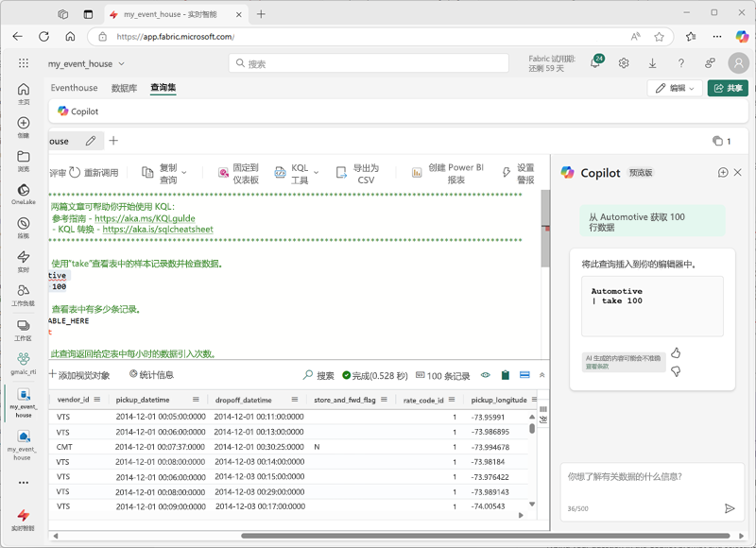Collapse the results pane chevron
Screen dimensions: 756x548
(x=541, y=375)
